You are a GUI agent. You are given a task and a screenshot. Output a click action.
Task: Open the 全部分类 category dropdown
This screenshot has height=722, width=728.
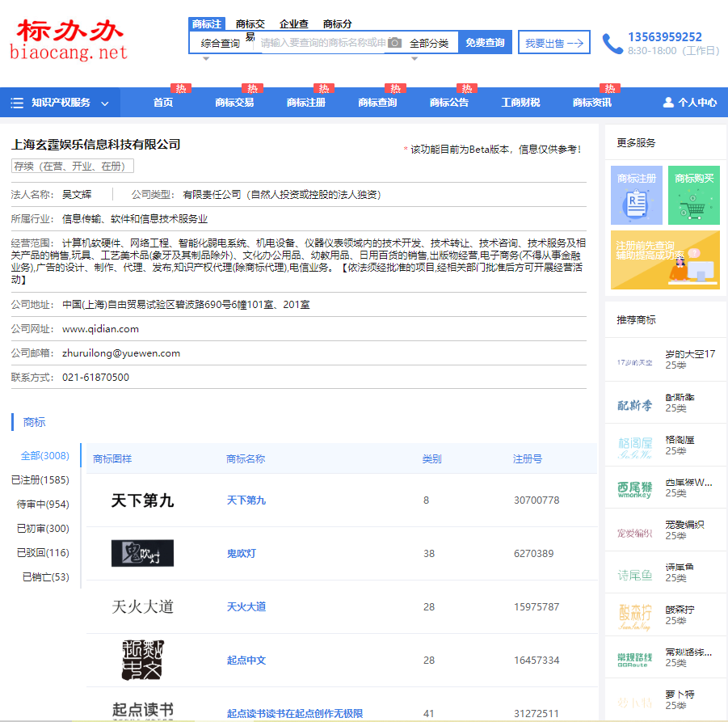coord(429,43)
